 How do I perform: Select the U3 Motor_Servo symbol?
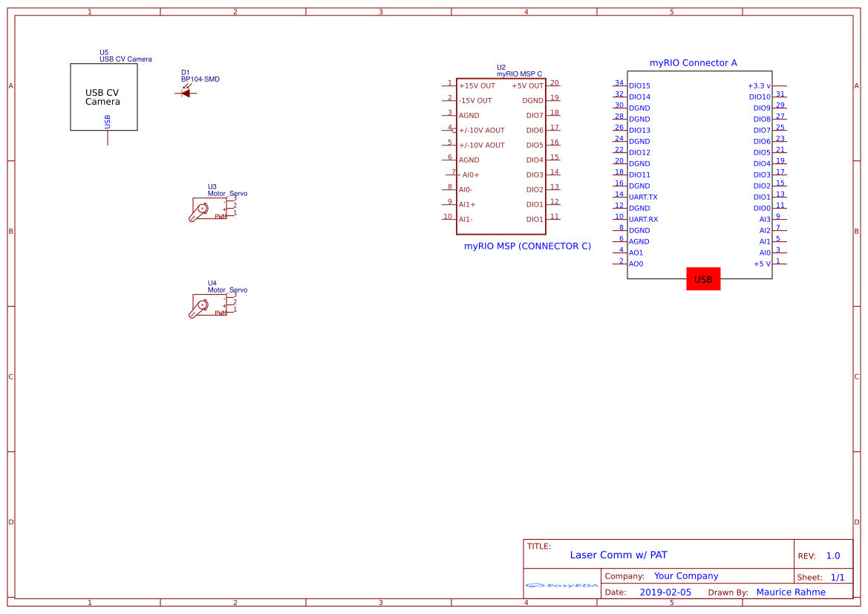[212, 209]
